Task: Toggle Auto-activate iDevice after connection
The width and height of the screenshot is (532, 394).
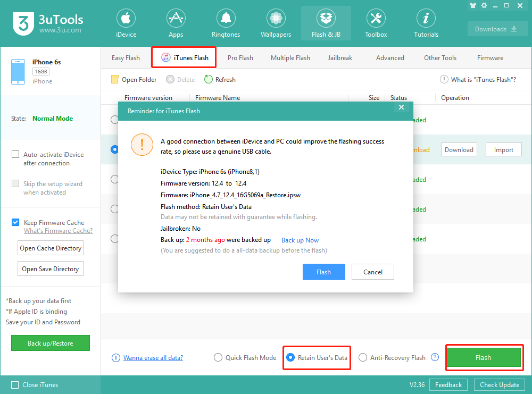Action: [15, 154]
